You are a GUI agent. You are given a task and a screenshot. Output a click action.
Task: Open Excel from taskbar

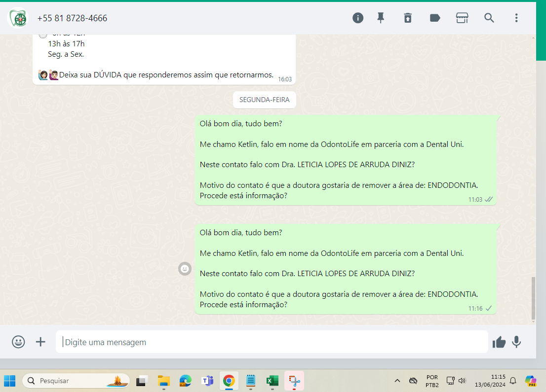click(x=273, y=381)
